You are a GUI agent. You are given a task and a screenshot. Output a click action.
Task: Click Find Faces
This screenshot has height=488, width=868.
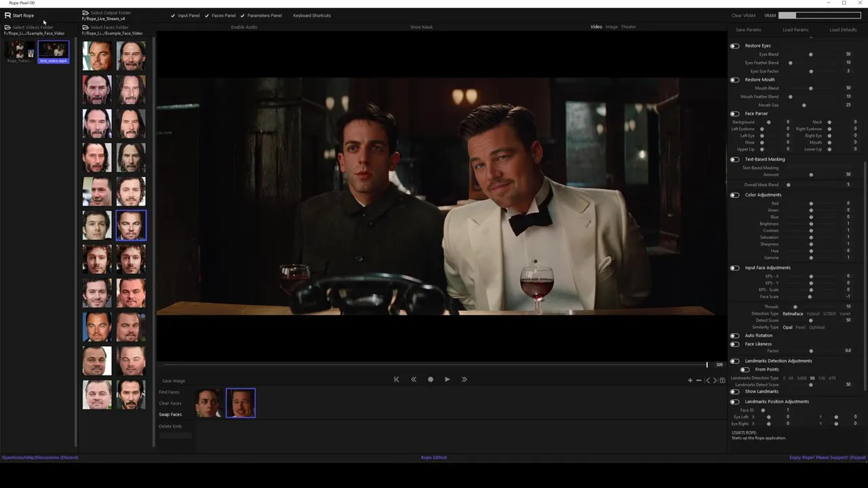pyautogui.click(x=170, y=392)
